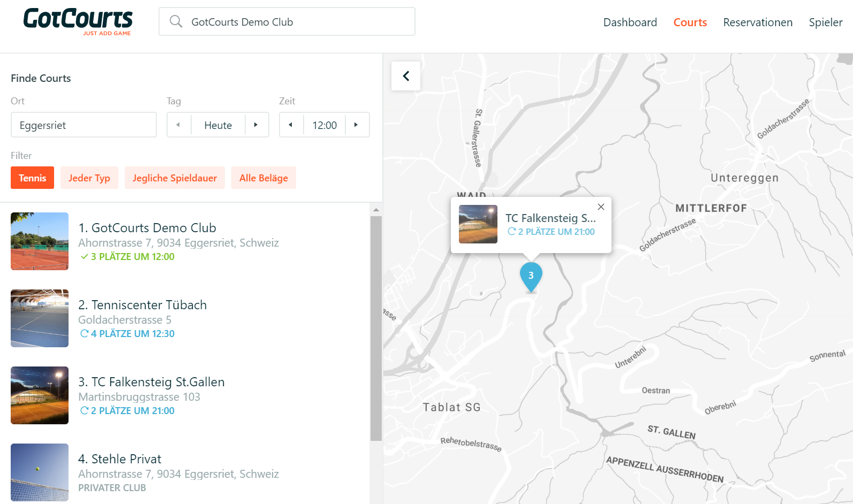Click the TC Falkensteig St.Gallen list thumbnail
The image size is (853, 504).
tap(40, 395)
